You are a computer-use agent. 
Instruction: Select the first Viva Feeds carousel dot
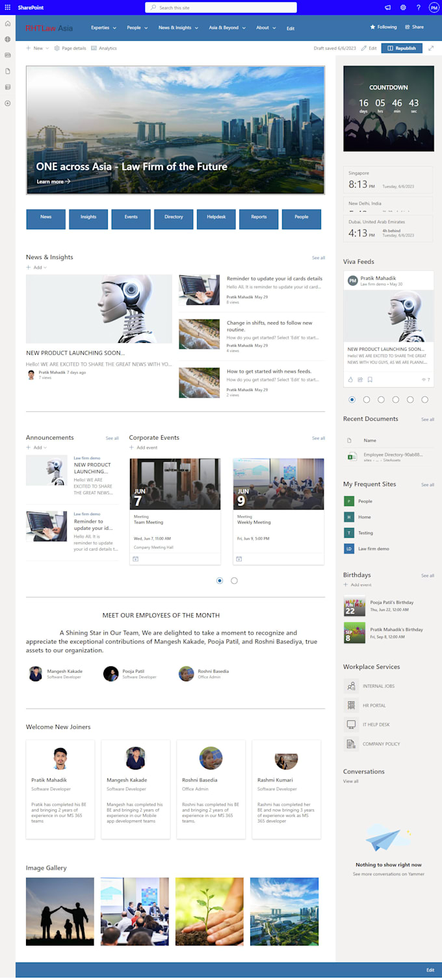click(x=352, y=399)
